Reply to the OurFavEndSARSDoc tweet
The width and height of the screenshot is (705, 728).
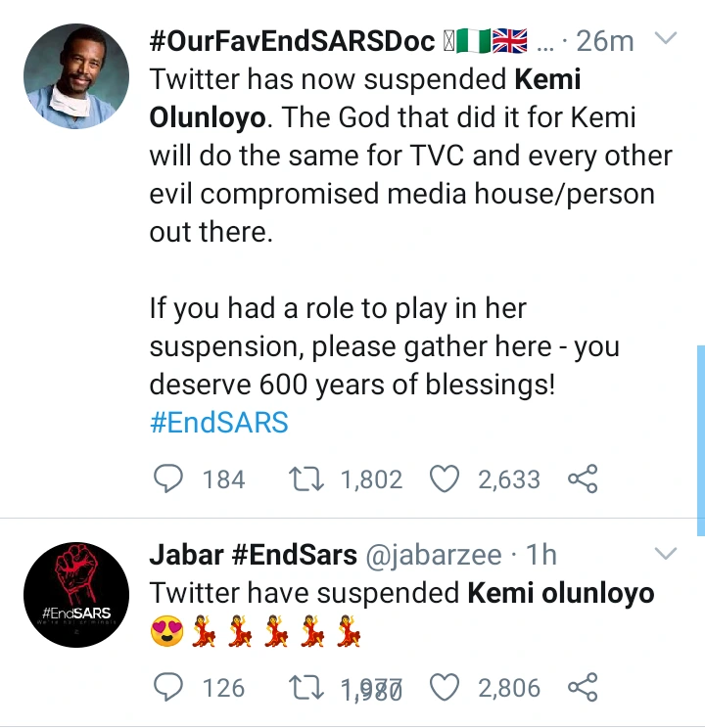coord(170,478)
